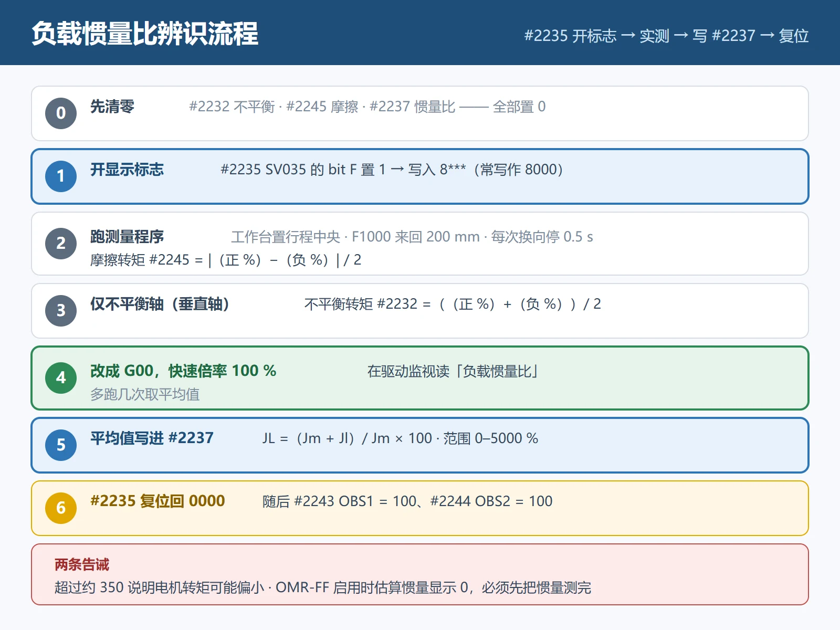
Task: Click the step 0 number circle
Action: pyautogui.click(x=61, y=113)
